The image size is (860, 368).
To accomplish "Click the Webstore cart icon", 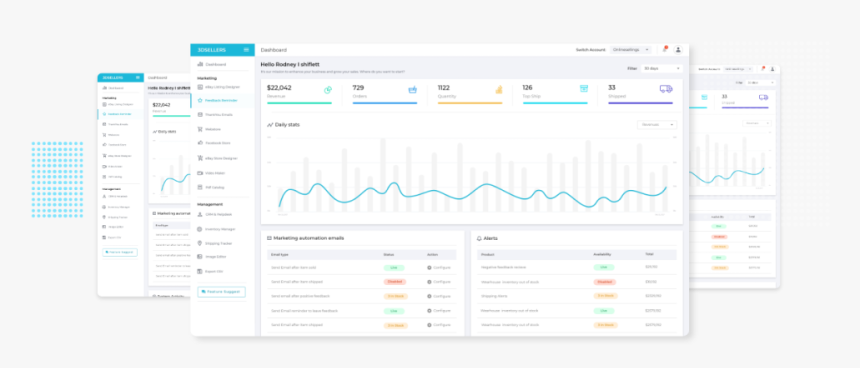I will (x=200, y=129).
